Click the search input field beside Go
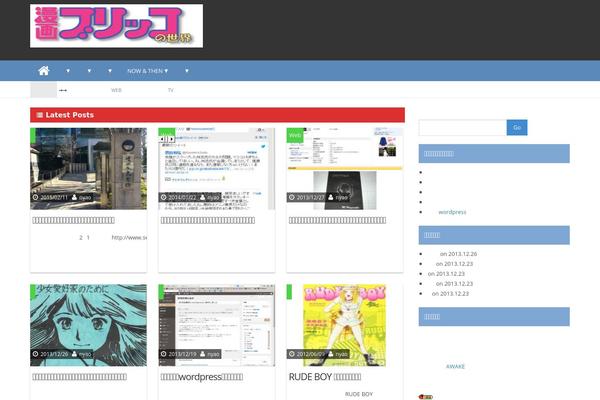 (463, 127)
